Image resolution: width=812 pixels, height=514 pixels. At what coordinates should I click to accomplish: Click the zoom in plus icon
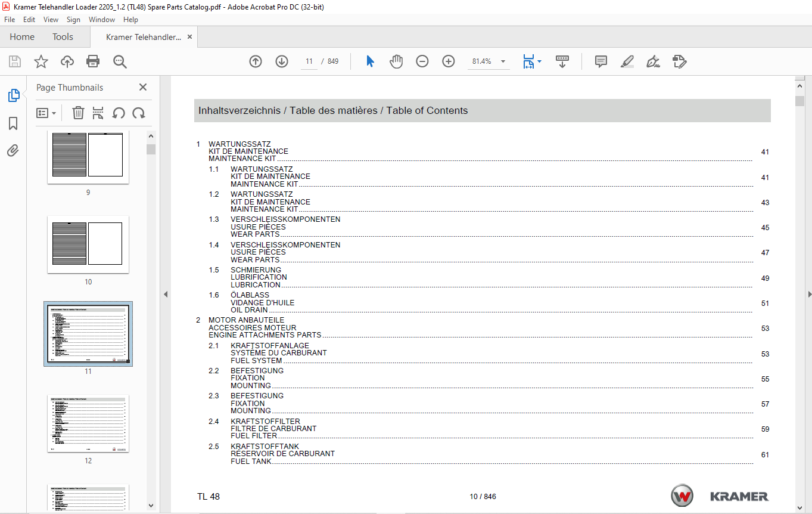coord(449,61)
